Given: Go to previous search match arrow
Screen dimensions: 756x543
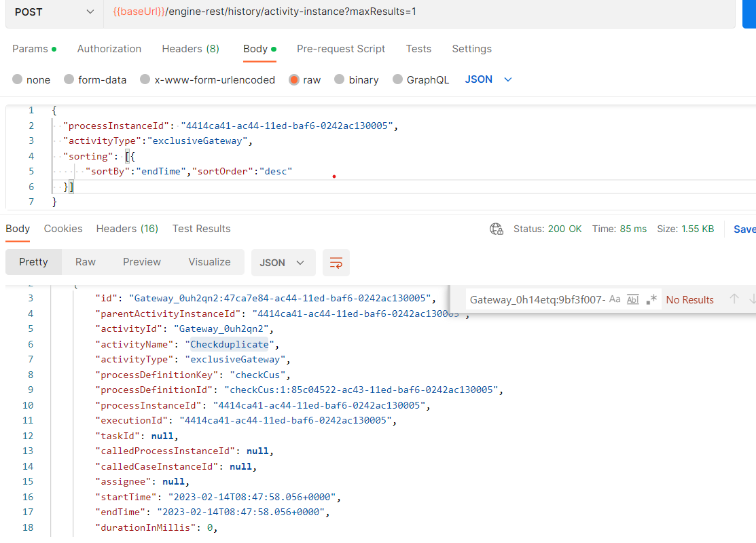Looking at the screenshot, I should pos(734,299).
